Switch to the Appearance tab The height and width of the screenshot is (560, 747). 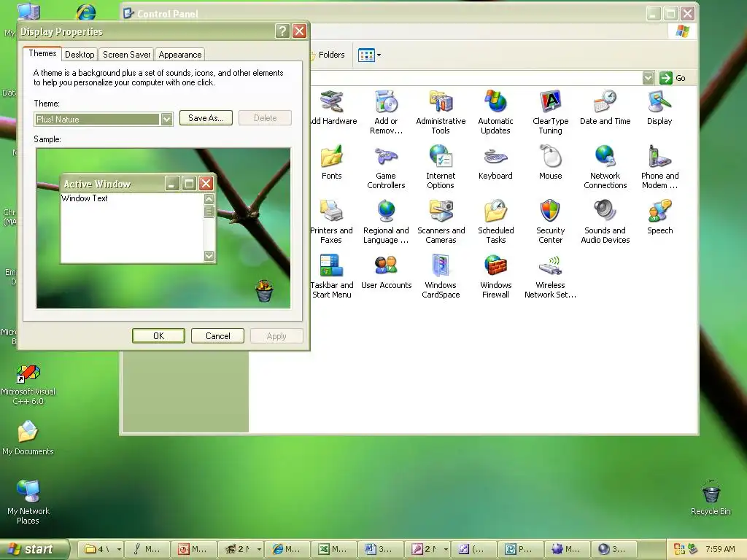pyautogui.click(x=180, y=54)
